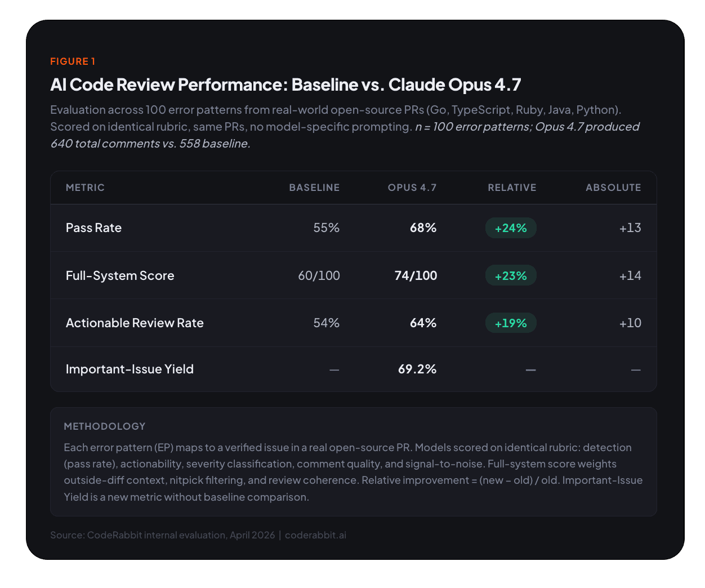Select the Actionable Review Rate row label
This screenshot has height=588, width=705.
pyautogui.click(x=135, y=323)
